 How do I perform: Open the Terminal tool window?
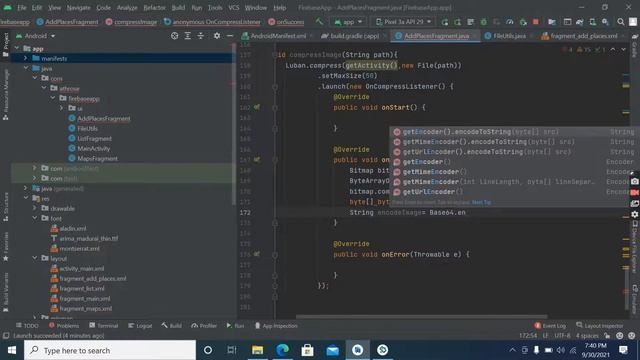(x=103, y=326)
